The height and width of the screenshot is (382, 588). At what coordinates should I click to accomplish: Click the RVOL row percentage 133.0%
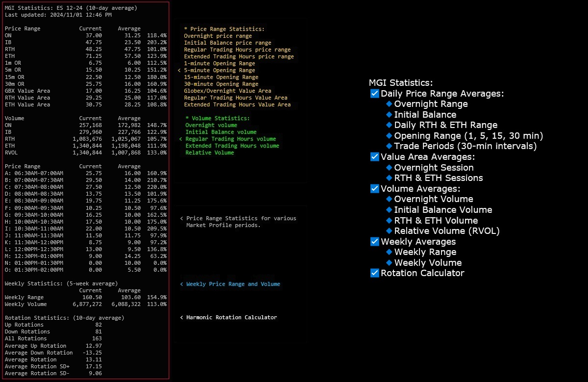pyautogui.click(x=157, y=153)
